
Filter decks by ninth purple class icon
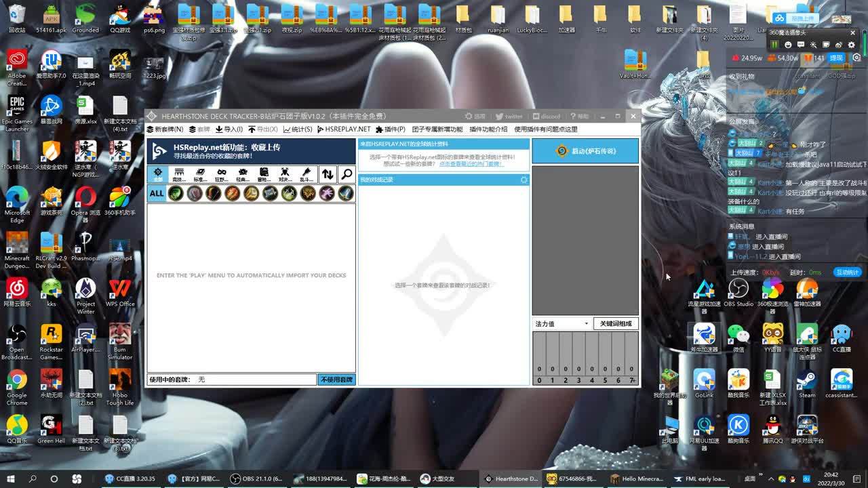(328, 194)
